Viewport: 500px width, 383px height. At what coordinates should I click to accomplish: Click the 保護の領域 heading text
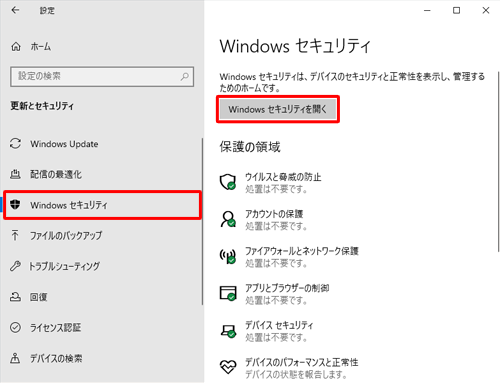pos(250,147)
